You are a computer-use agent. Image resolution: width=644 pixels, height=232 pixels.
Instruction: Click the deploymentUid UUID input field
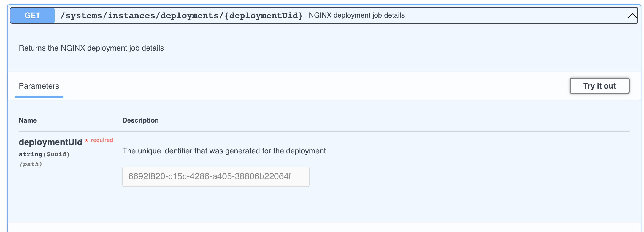216,176
